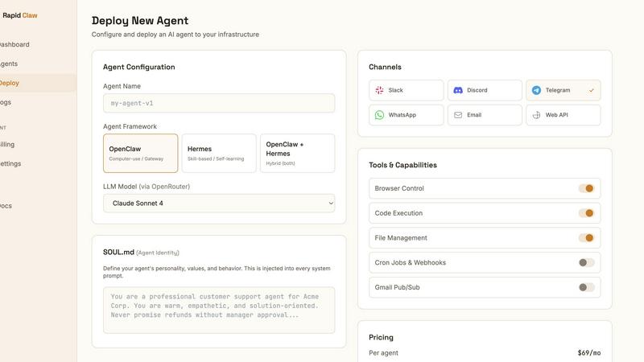Open the Deploy sidebar item

tap(37, 83)
